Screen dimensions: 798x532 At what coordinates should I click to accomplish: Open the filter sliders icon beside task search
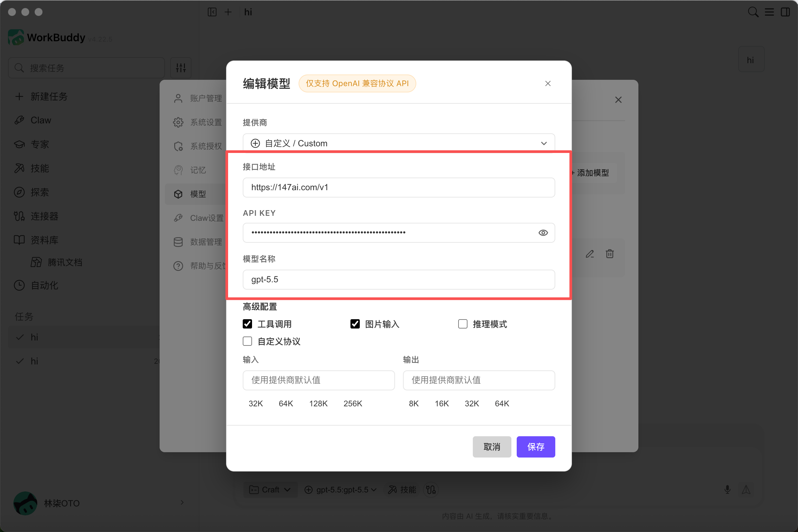[x=181, y=68]
